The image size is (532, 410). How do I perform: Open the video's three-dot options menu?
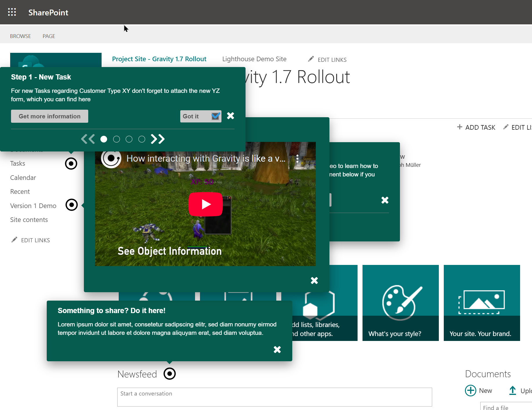(297, 158)
